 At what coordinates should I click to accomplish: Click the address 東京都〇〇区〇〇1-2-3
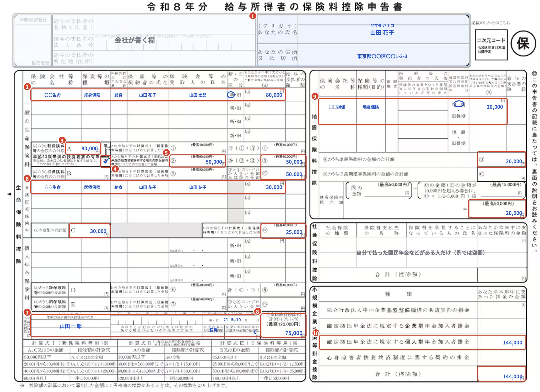point(382,56)
